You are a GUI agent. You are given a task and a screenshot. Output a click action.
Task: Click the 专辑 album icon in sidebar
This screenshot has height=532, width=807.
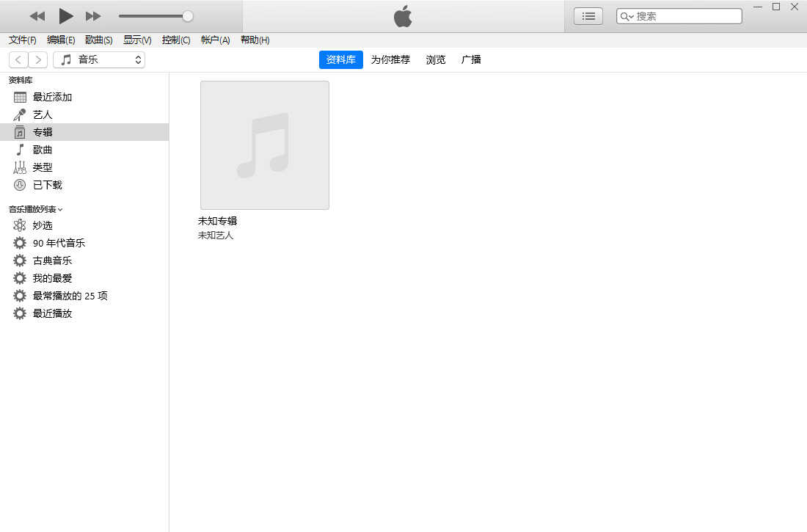[20, 132]
